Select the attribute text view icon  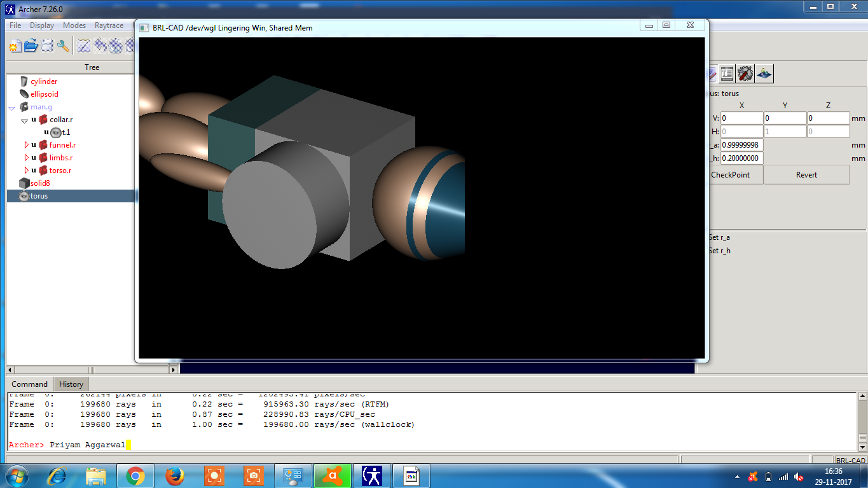(727, 73)
